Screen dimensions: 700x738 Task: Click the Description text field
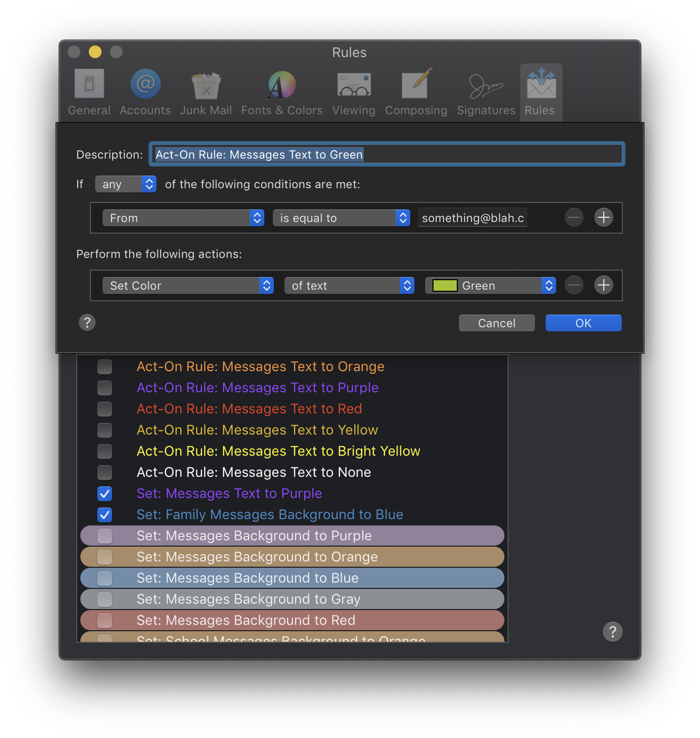tap(387, 154)
